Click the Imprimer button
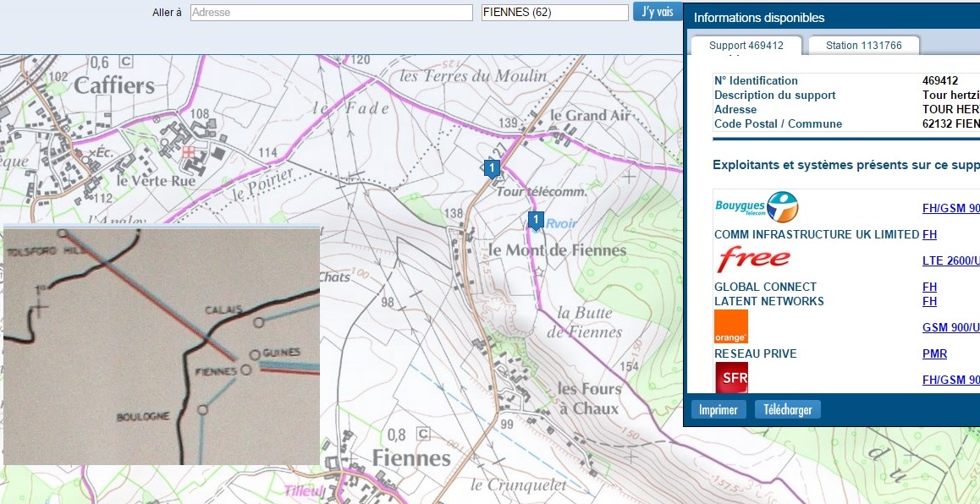 718,409
